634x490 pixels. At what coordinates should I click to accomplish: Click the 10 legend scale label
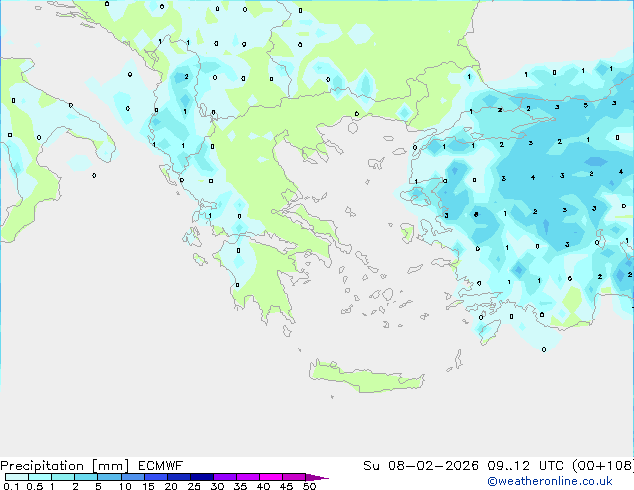(125, 486)
